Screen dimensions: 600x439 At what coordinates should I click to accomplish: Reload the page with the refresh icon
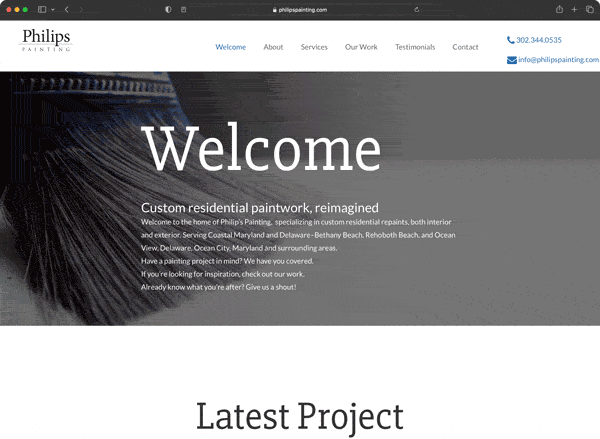coord(417,10)
